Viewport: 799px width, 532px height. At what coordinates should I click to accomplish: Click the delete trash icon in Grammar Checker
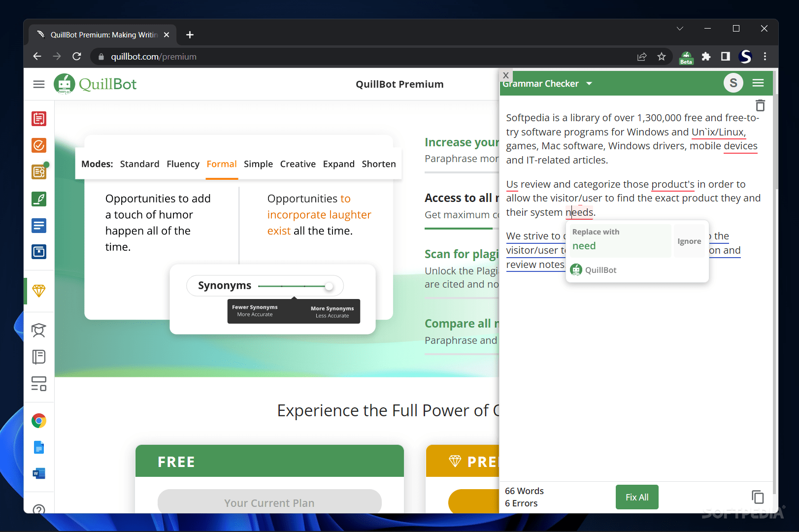coord(760,105)
